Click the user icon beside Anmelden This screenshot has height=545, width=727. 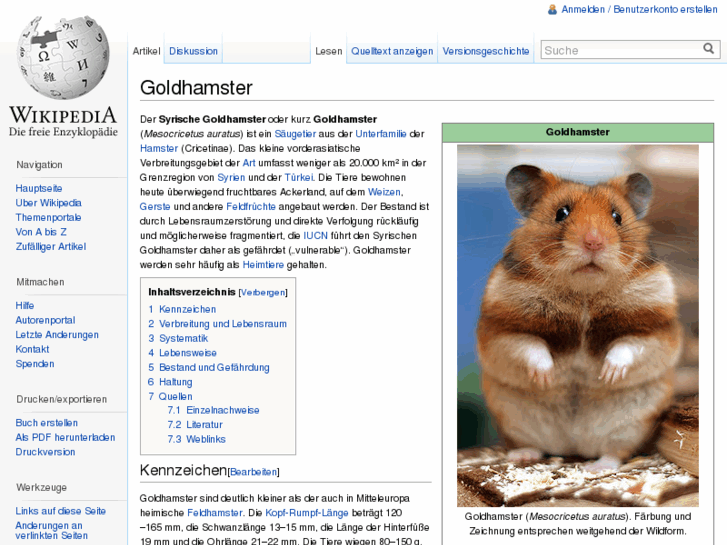[552, 9]
